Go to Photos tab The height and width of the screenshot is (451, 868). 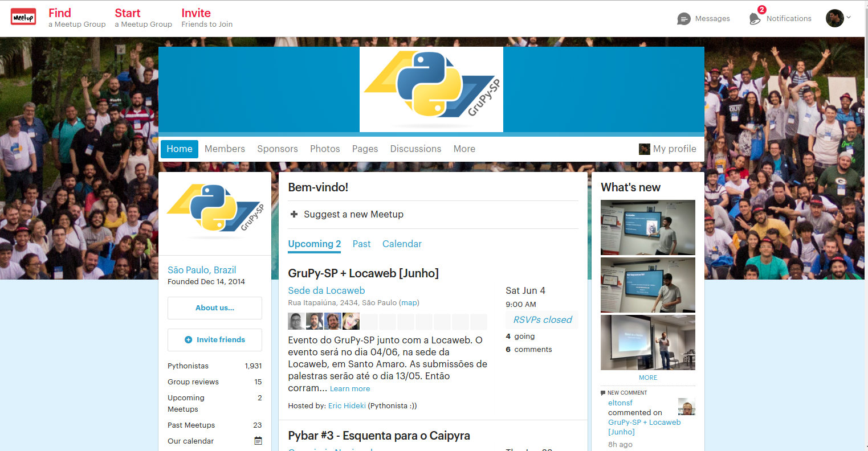coord(325,149)
